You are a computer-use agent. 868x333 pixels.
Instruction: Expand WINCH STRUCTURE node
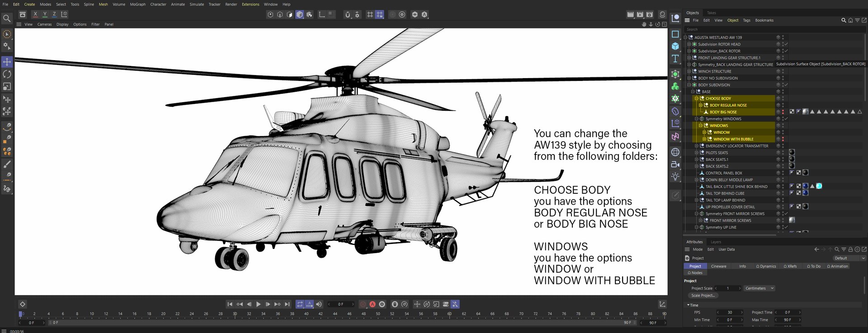click(x=689, y=71)
